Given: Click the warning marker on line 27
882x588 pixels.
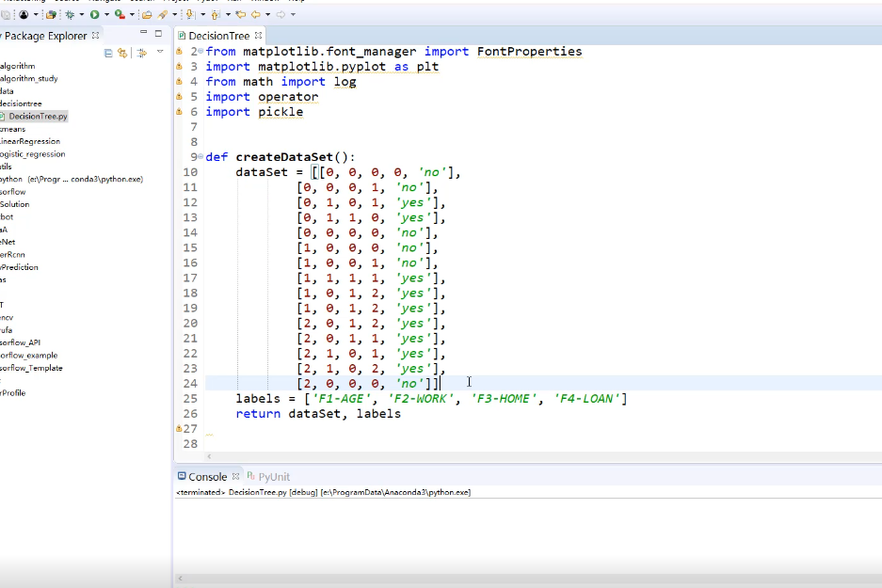Looking at the screenshot, I should [179, 428].
